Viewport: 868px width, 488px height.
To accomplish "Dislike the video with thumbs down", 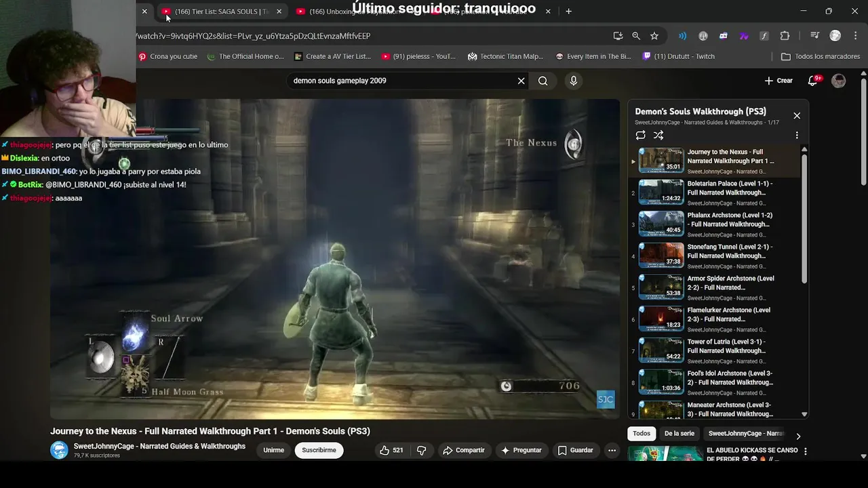I will point(421,450).
